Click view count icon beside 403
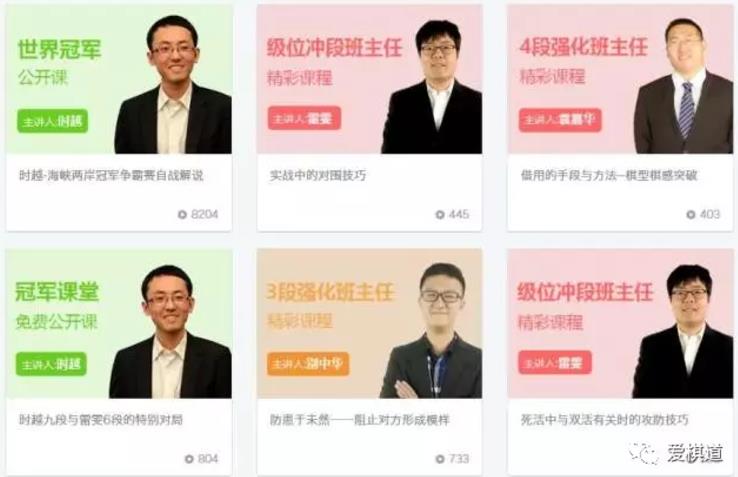 (x=690, y=215)
